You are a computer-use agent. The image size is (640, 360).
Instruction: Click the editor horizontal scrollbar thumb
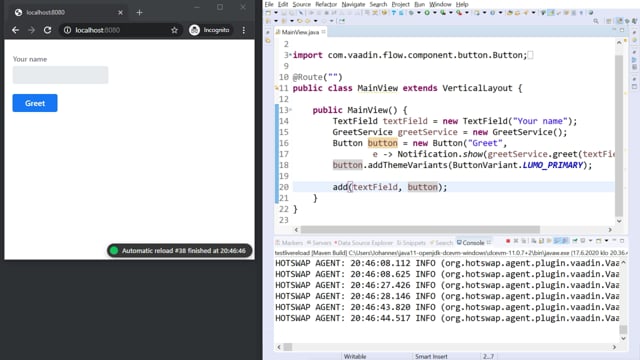420,229
